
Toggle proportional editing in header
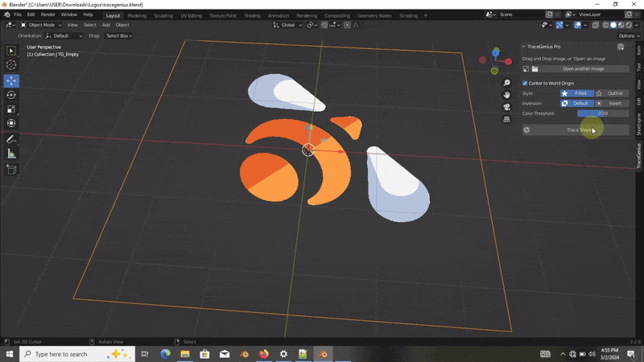(x=348, y=25)
